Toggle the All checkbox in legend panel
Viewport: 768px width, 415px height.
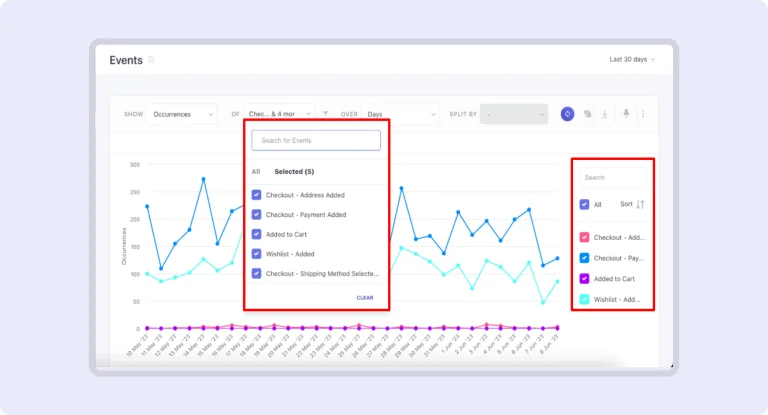click(x=584, y=204)
